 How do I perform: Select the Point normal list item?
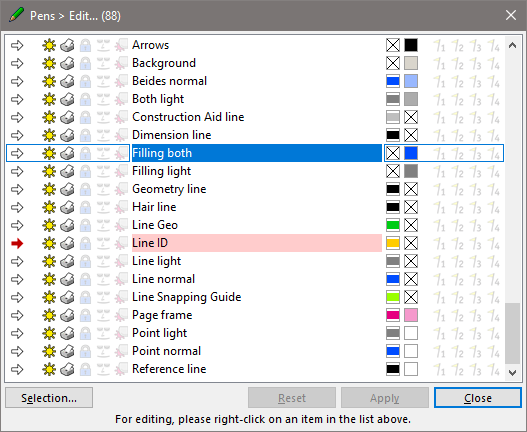(257, 351)
